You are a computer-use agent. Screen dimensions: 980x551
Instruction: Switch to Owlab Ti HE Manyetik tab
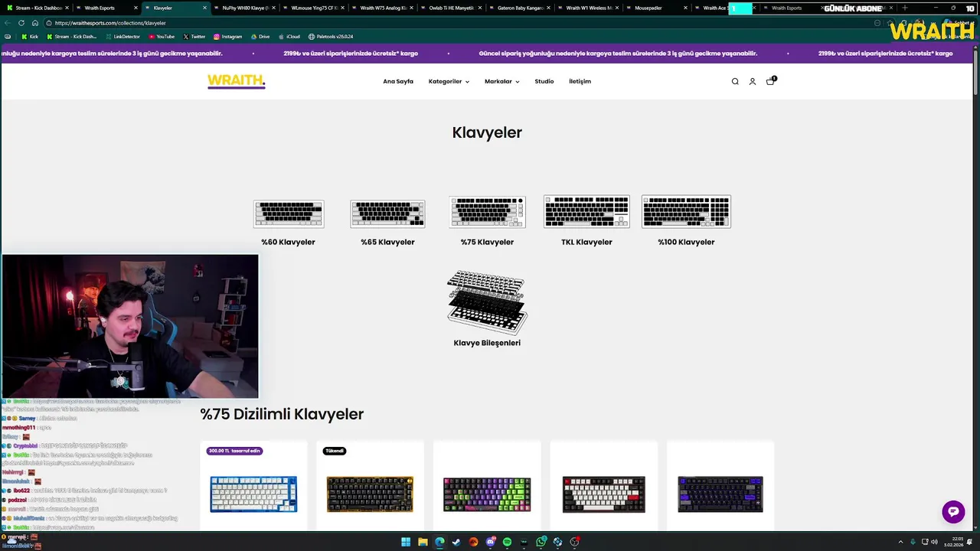click(452, 8)
